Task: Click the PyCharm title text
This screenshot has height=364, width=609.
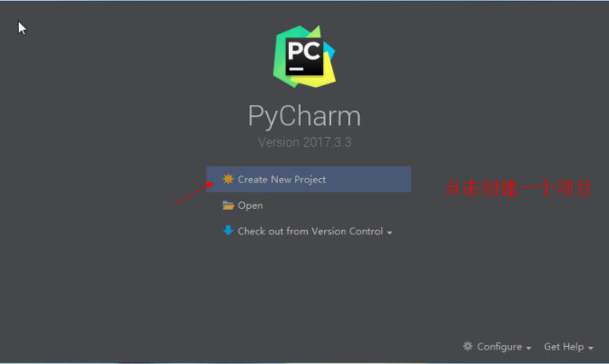Action: [x=304, y=116]
